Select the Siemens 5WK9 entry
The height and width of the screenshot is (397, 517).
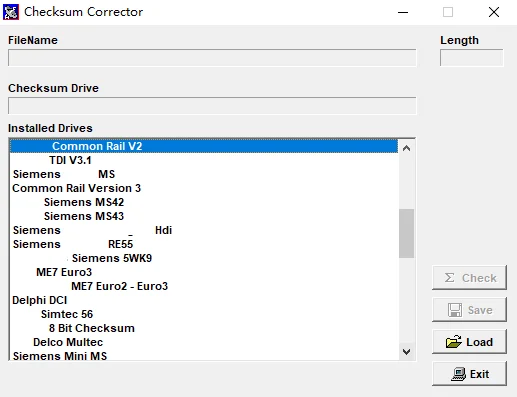(x=112, y=258)
